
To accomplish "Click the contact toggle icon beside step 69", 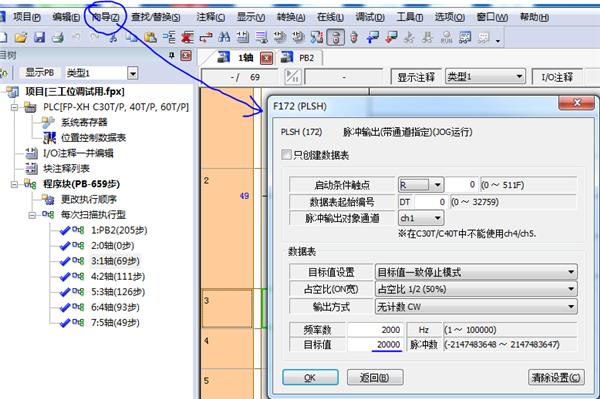I will click(x=292, y=77).
